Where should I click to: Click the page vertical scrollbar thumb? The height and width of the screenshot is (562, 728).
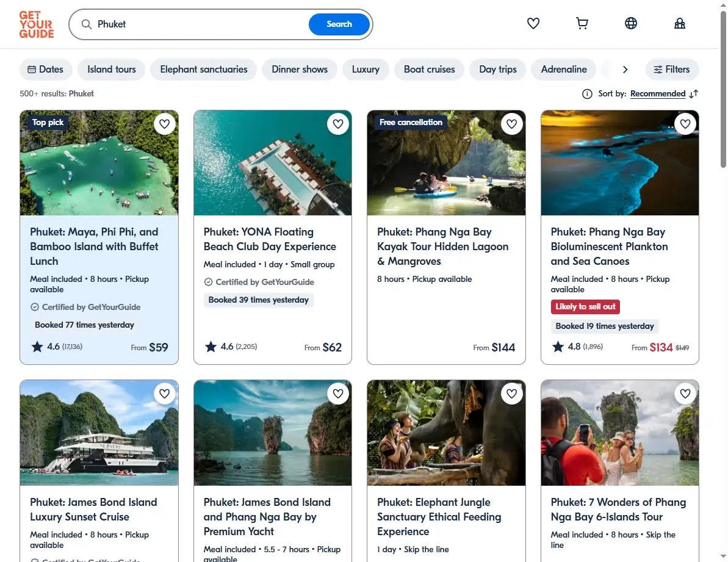point(723,88)
